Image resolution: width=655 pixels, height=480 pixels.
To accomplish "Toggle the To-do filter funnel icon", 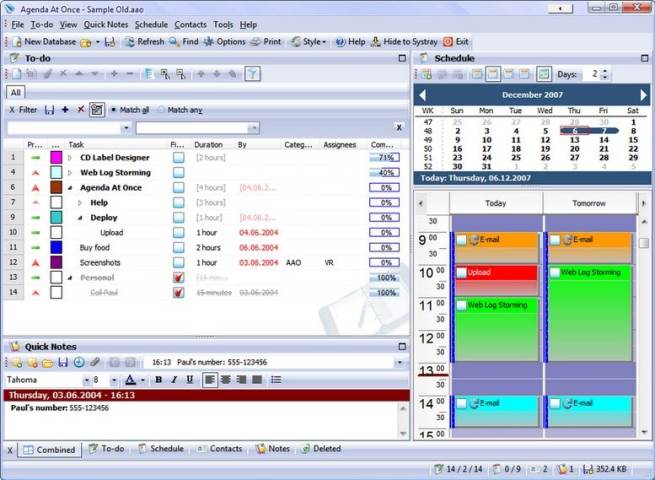I will coord(253,74).
